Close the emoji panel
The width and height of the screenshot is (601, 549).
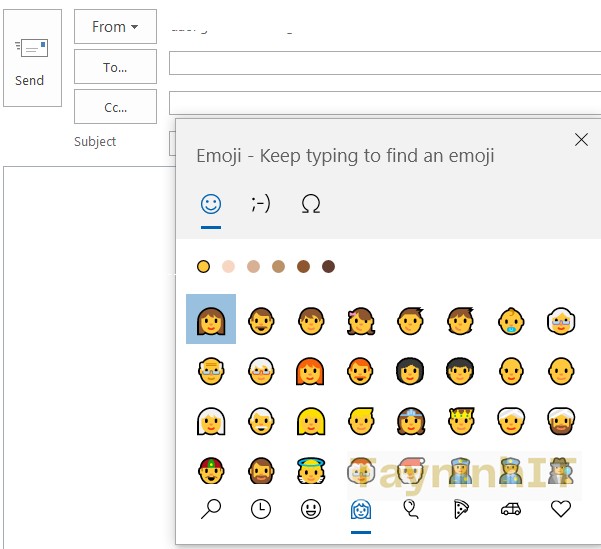(x=581, y=140)
